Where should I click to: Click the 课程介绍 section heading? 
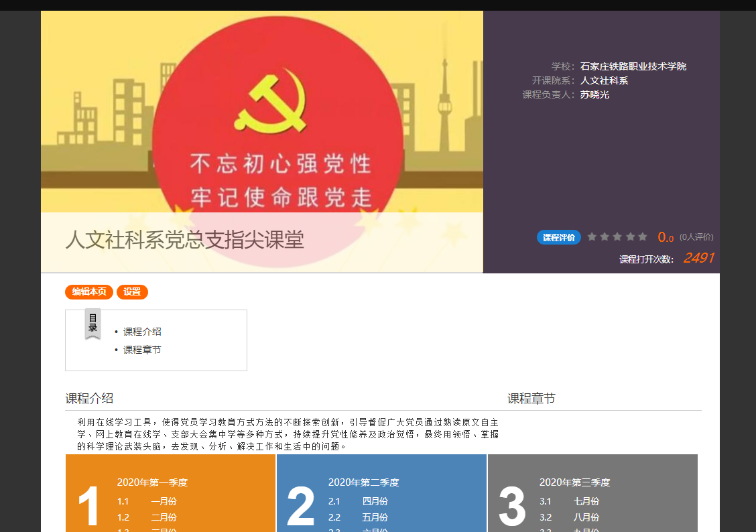(89, 399)
